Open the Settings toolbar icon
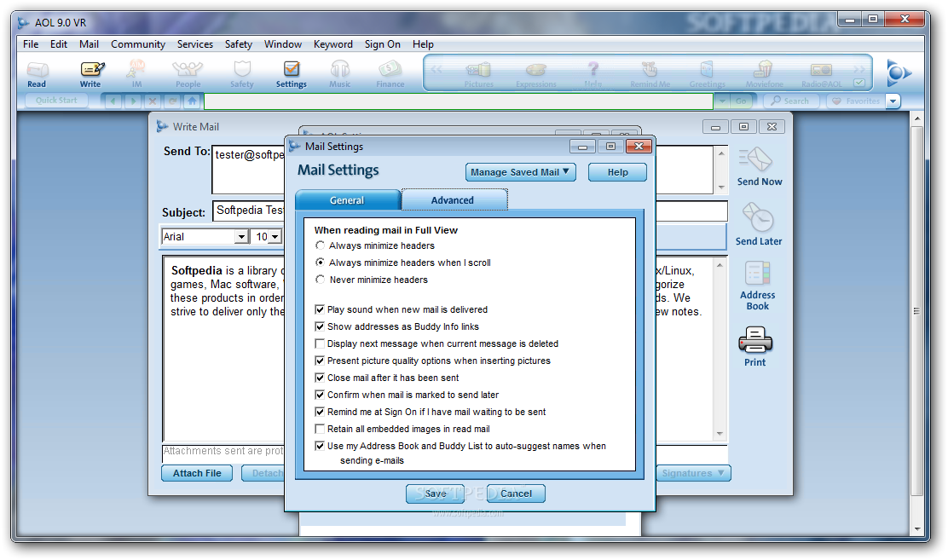948x560 pixels. tap(292, 74)
